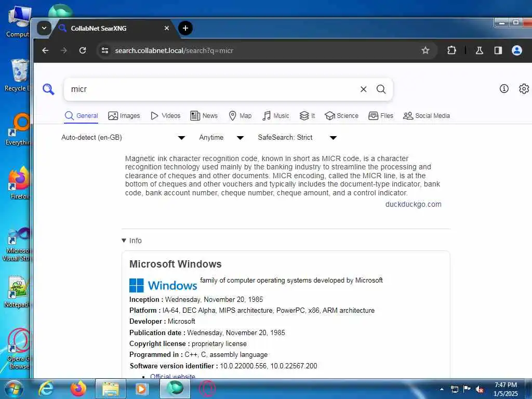Select the Firefox desktop shortcut
This screenshot has height=399, width=532.
tap(19, 183)
